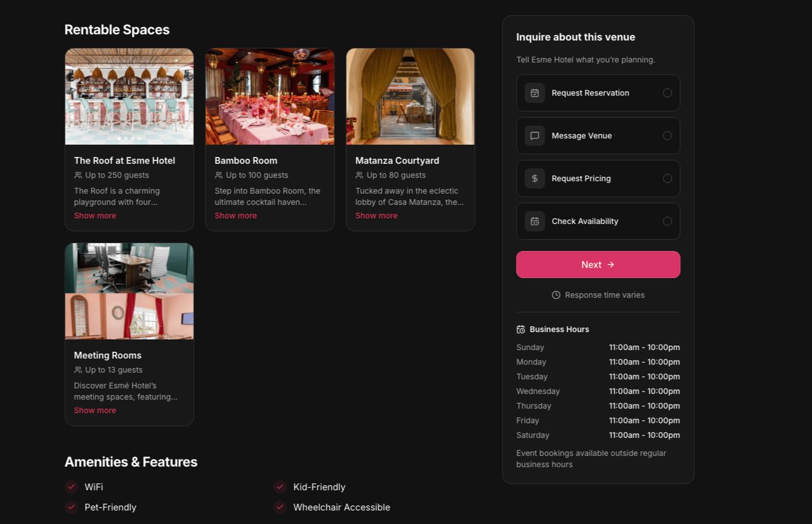Click the Up to 80 guests text
This screenshot has height=524, width=812.
click(x=396, y=175)
